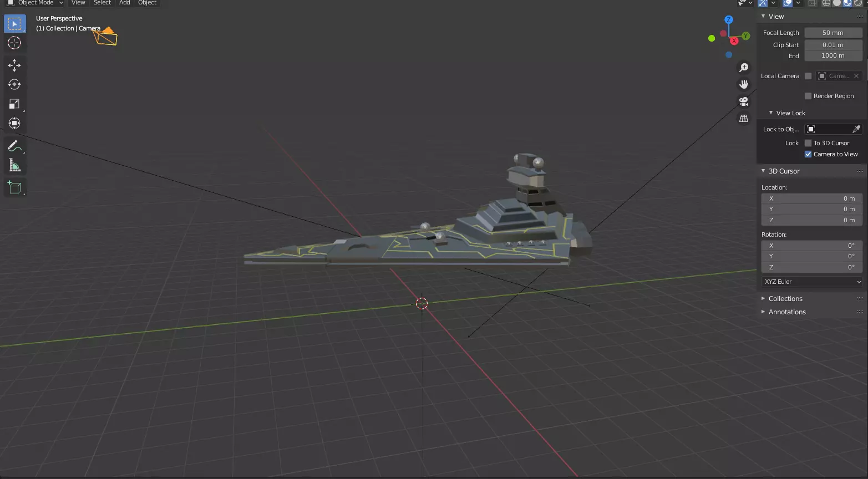Open the gizmo options dropdown arrow
Image resolution: width=868 pixels, height=479 pixels.
[773, 3]
